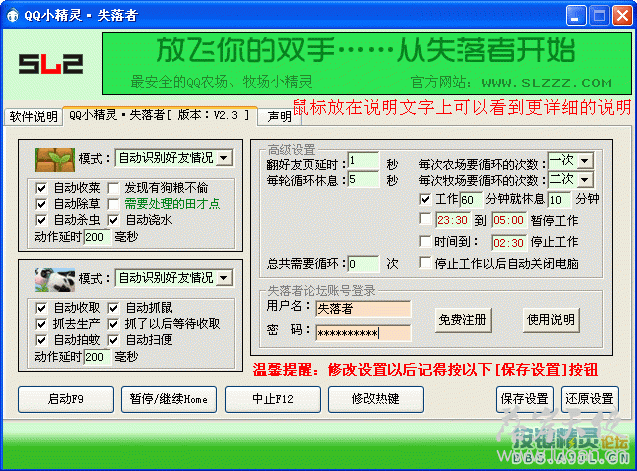
Task: Click the 失落者论坛账号登录 group label
Action: pos(321,291)
